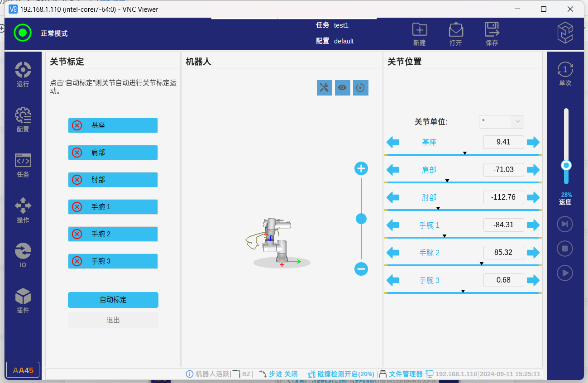Click the 保存 (Save) icon

coord(492,30)
